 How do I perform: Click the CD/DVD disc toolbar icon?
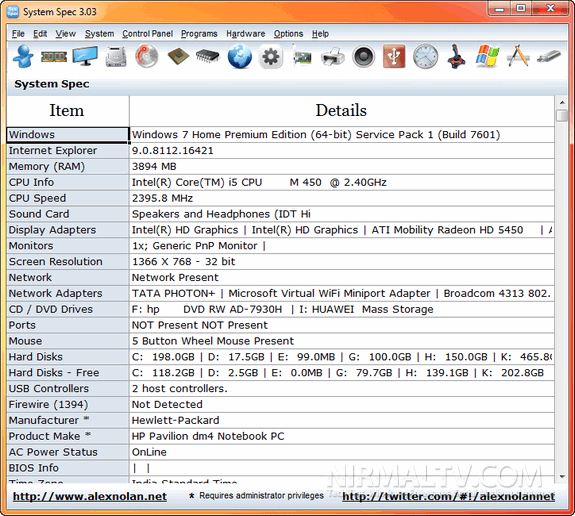(x=147, y=56)
